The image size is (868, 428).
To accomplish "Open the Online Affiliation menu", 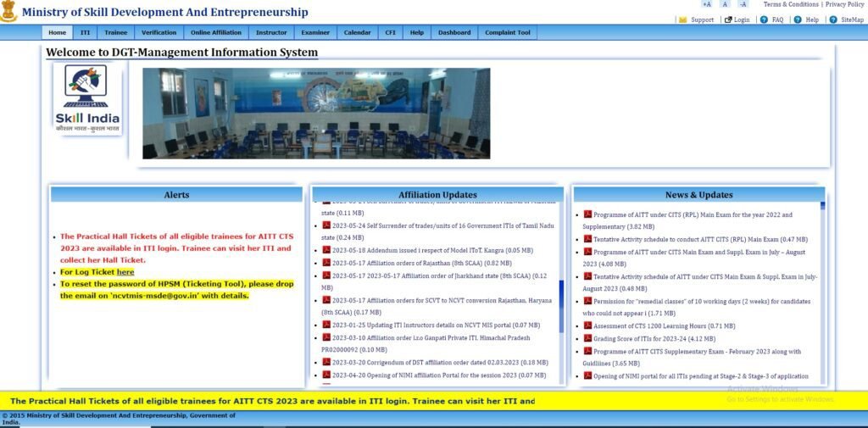I will [x=216, y=33].
